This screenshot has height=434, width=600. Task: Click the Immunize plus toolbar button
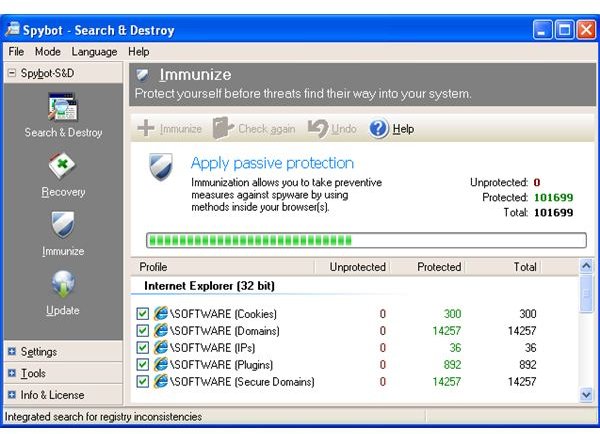170,129
